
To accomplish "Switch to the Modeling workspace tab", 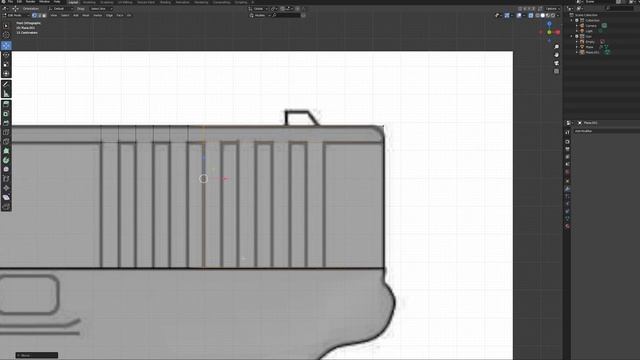I will pyautogui.click(x=89, y=2).
